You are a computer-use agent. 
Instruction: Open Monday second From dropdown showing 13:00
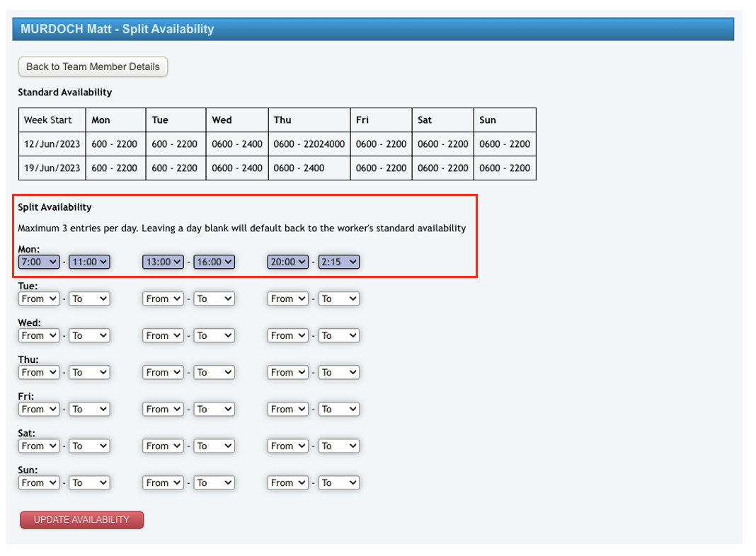point(163,262)
